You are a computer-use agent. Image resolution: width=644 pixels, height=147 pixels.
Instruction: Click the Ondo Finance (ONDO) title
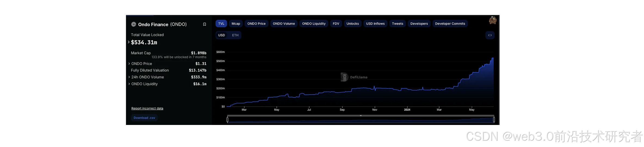point(162,24)
